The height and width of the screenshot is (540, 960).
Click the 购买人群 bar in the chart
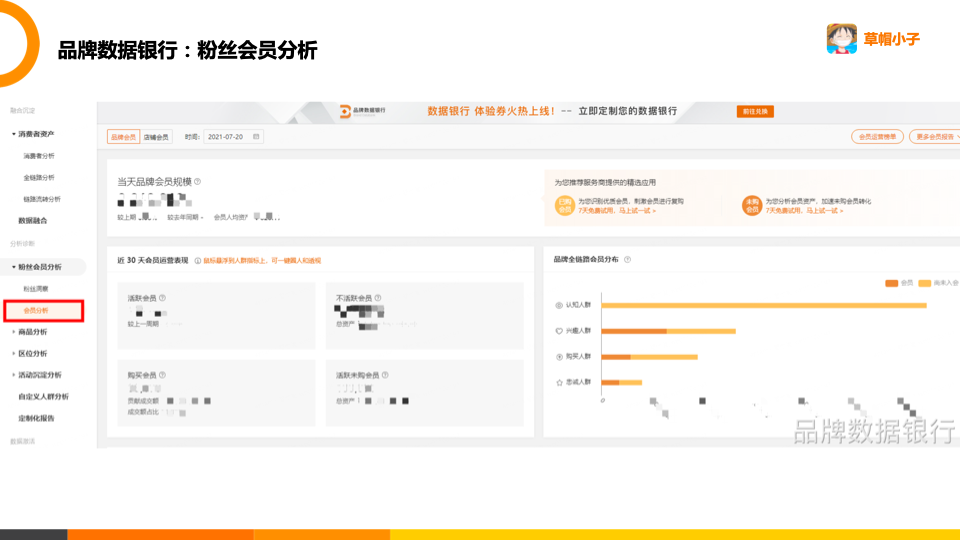coord(650,357)
